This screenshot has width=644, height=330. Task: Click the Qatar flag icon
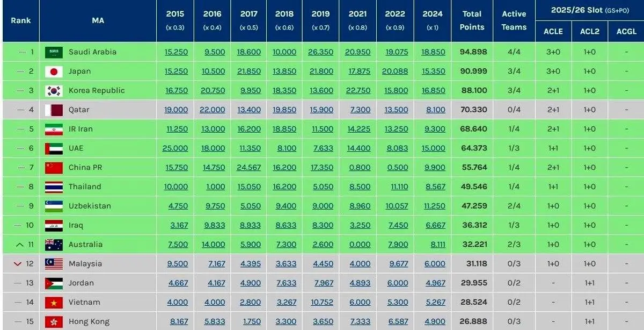pyautogui.click(x=54, y=110)
